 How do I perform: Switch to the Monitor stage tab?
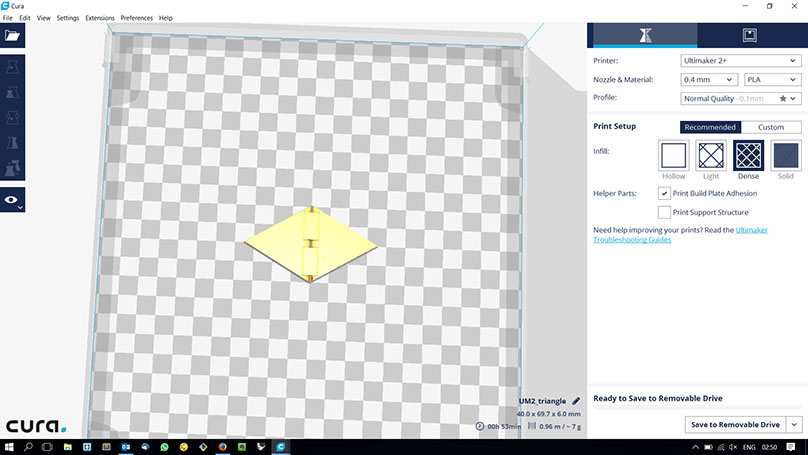coord(749,35)
